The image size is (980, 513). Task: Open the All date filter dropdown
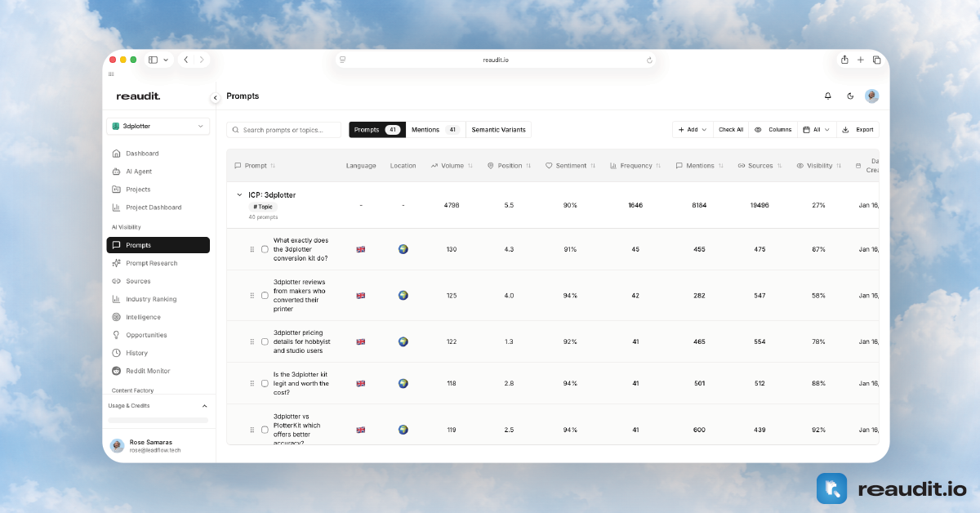tap(817, 130)
